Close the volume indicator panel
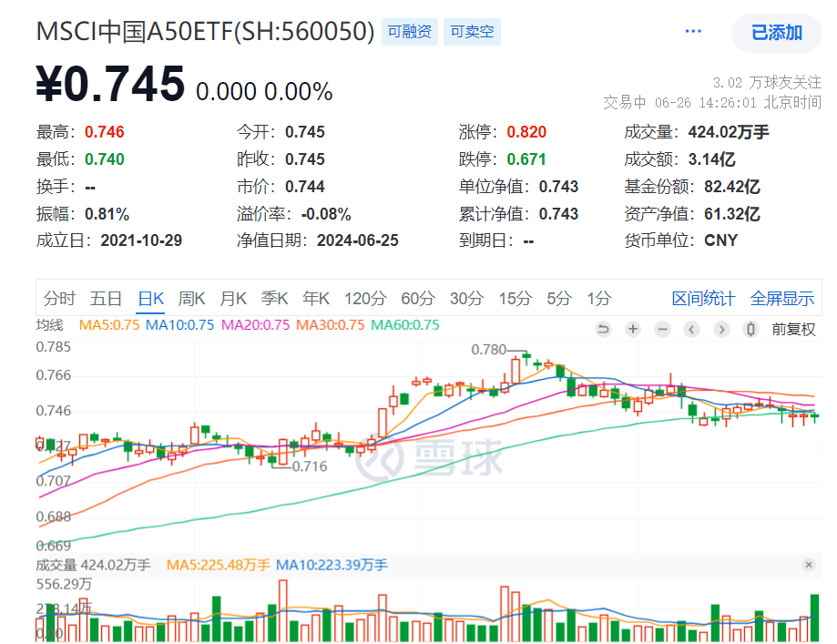Viewport: 837px width, 644px height. click(809, 565)
